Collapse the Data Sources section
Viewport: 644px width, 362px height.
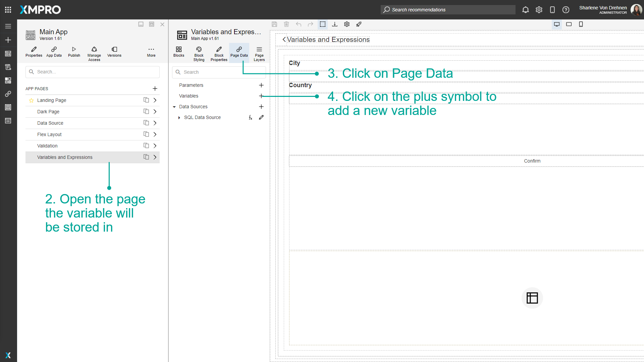click(174, 107)
